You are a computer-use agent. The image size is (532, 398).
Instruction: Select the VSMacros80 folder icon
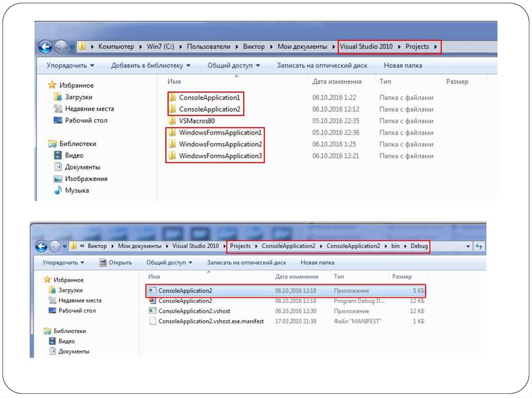172,121
